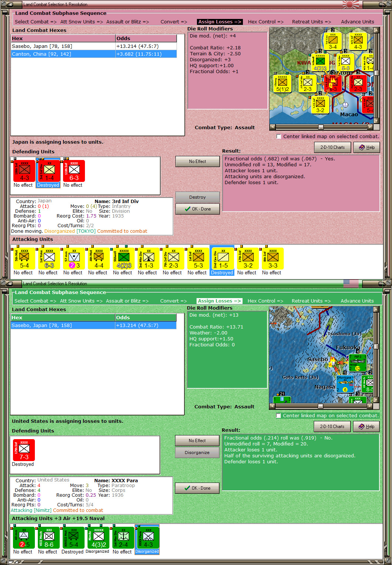
Task: Click US map vertical scrollbar down arrow
Action: (x=376, y=400)
